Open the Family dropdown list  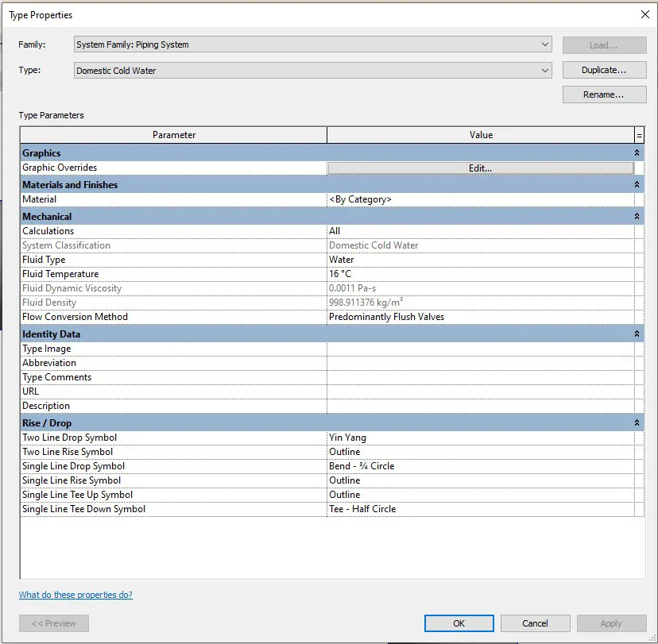544,45
